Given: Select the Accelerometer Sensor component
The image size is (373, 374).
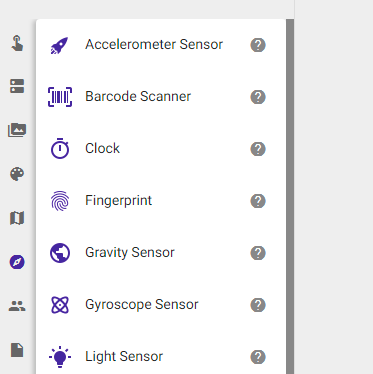Looking at the screenshot, I should pyautogui.click(x=161, y=45).
